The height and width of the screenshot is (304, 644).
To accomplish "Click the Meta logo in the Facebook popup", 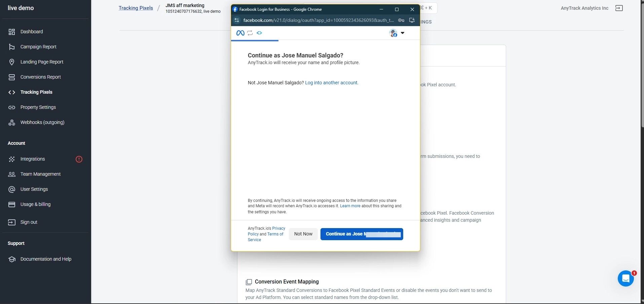I will (x=240, y=33).
